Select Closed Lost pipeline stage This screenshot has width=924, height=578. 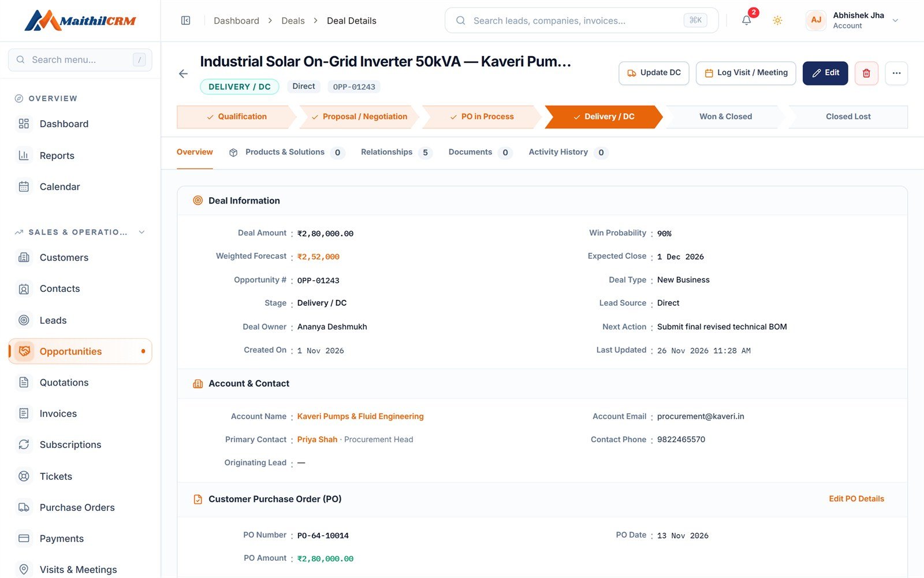click(x=848, y=117)
